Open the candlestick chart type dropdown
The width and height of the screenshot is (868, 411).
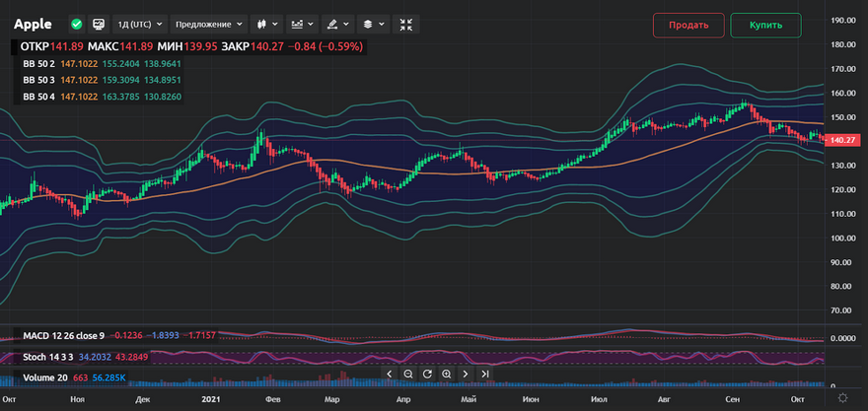266,24
